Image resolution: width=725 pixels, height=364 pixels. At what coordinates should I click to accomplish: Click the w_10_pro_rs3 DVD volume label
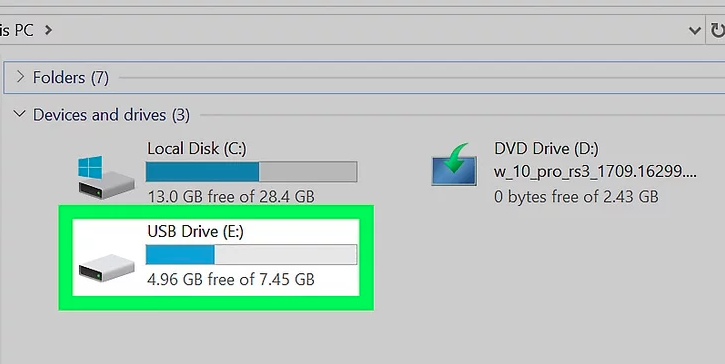pos(595,172)
